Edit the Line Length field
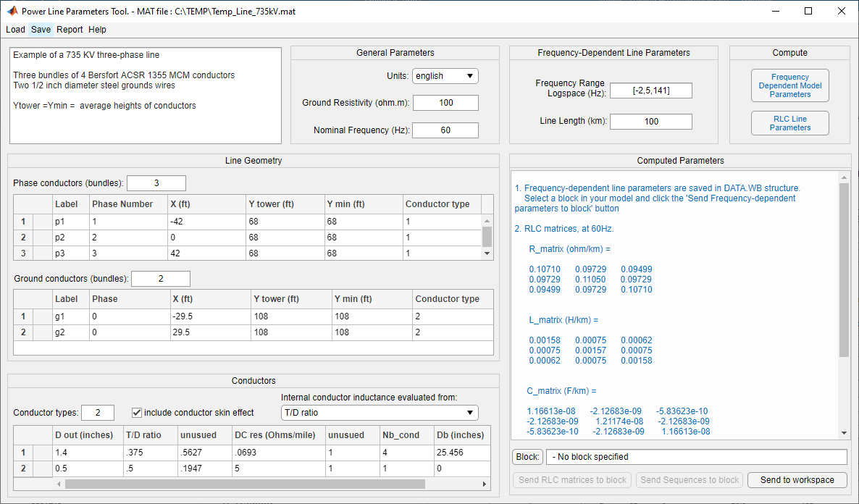Viewport: 859px width, 504px height. coord(650,122)
